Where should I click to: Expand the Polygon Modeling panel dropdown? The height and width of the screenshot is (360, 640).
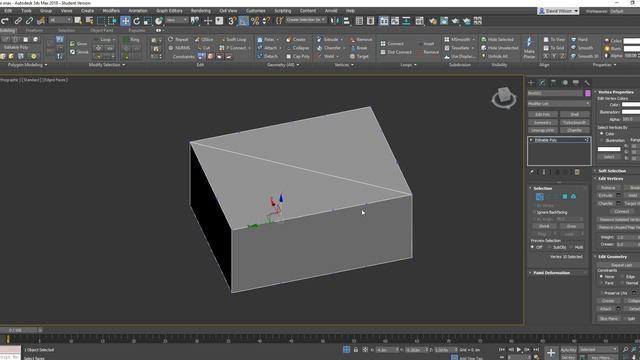[27, 65]
